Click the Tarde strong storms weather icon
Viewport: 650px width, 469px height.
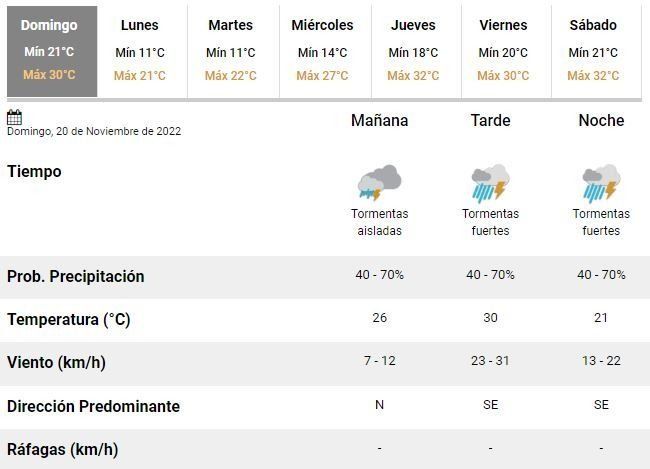[490, 183]
